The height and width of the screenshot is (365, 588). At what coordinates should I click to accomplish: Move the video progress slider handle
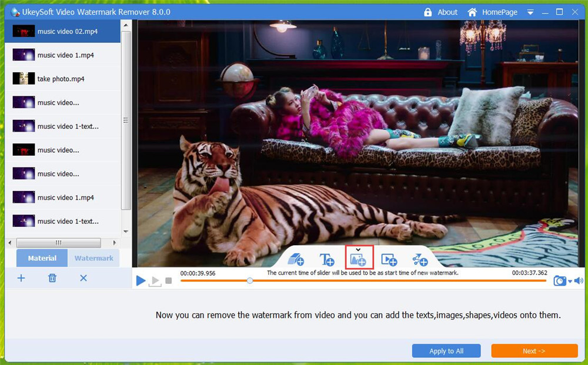coord(249,281)
